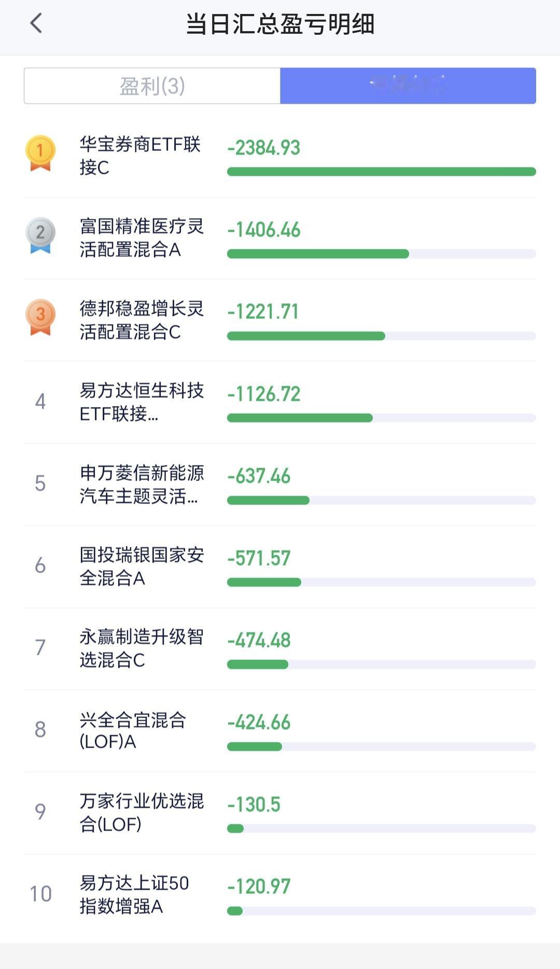Image resolution: width=560 pixels, height=969 pixels.
Task: Tap the back arrow icon
Action: 36,23
